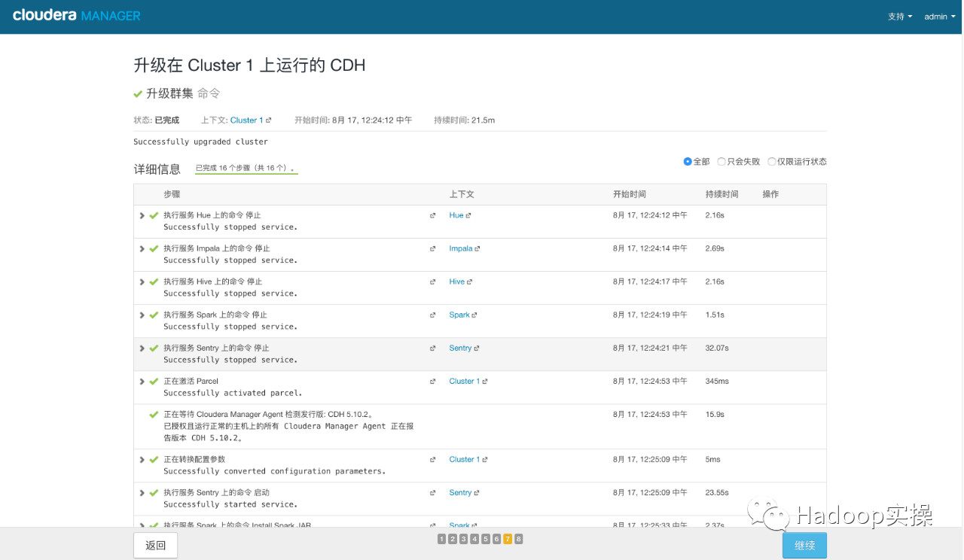Screen dimensions: 964x560
Task: Click green checkmark on Sentry stop step
Action: (154, 348)
